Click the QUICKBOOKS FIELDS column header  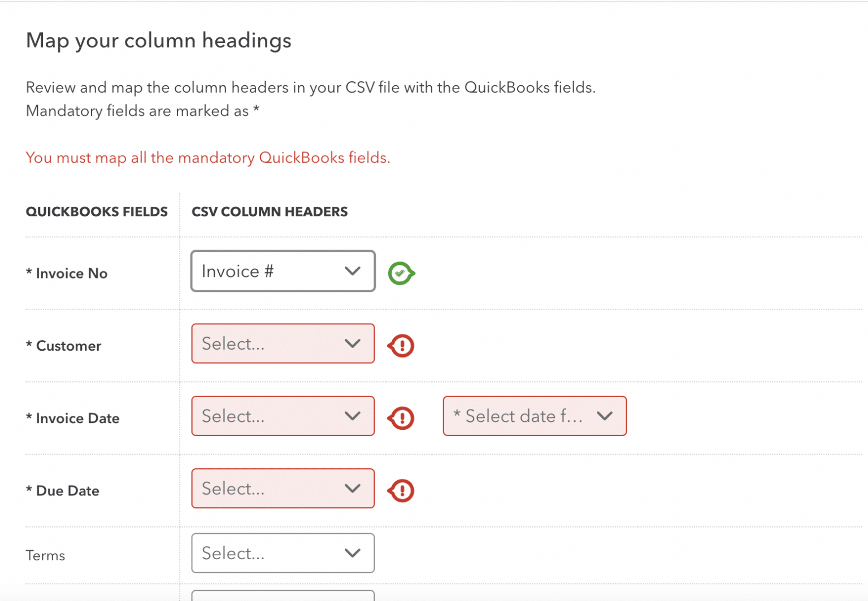(97, 211)
